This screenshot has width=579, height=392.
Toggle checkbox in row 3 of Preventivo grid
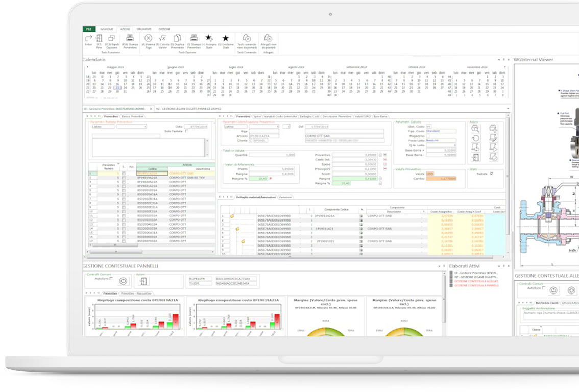coord(124,182)
